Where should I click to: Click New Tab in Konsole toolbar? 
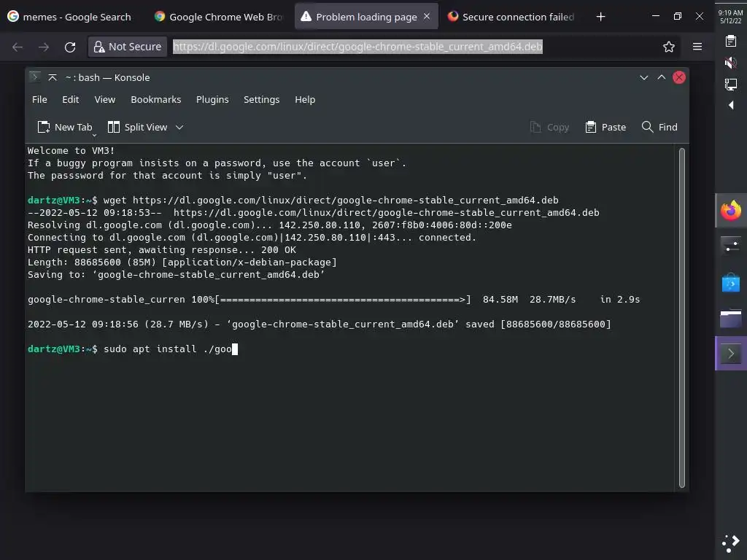coord(65,127)
